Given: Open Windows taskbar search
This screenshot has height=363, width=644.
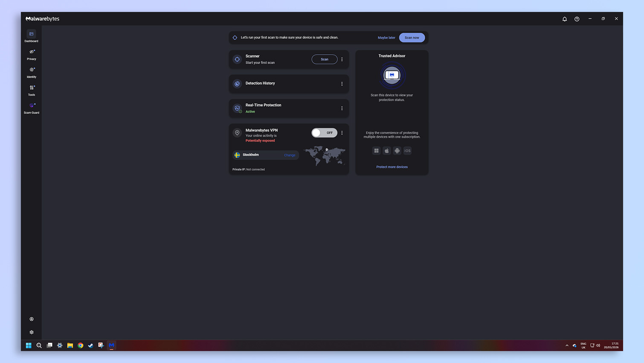Looking at the screenshot, I should pyautogui.click(x=39, y=345).
